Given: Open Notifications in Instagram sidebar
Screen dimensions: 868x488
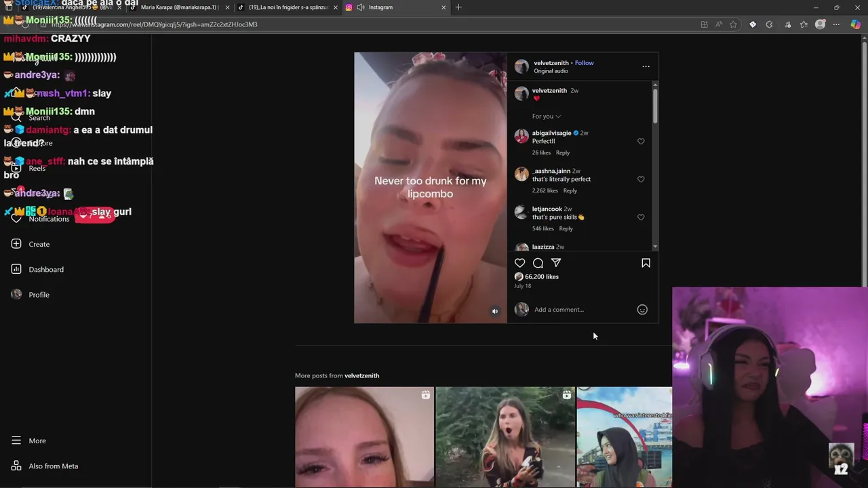Looking at the screenshot, I should click(x=41, y=219).
